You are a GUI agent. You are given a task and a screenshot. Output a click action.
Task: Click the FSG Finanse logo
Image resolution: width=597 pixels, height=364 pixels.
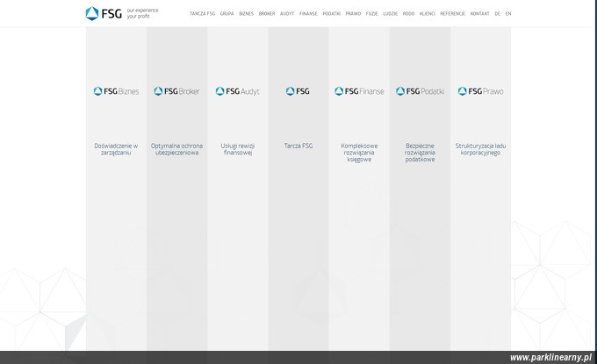[x=359, y=91]
